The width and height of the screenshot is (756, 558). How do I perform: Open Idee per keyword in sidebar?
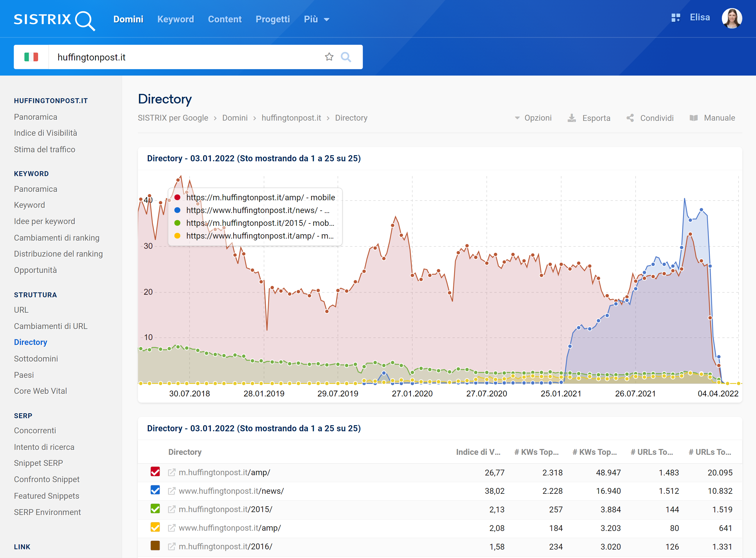point(44,221)
